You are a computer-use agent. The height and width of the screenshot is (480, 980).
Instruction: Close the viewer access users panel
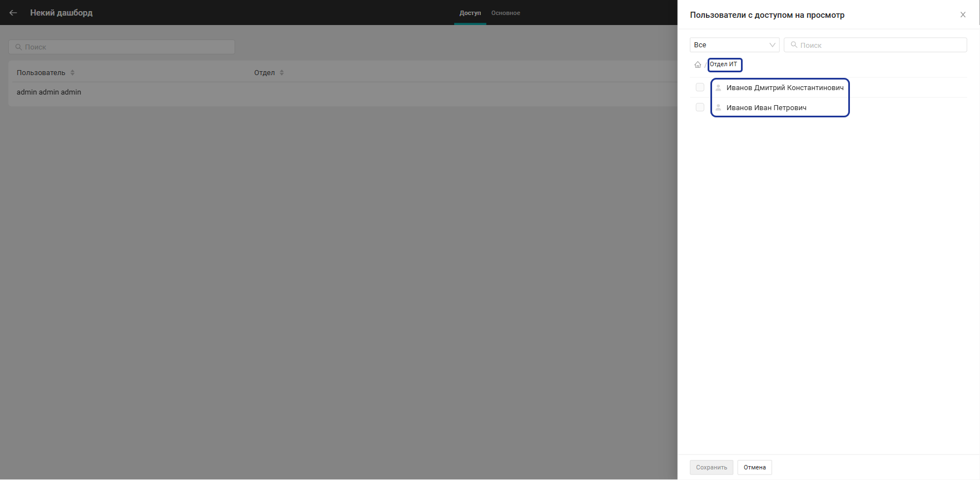tap(963, 15)
